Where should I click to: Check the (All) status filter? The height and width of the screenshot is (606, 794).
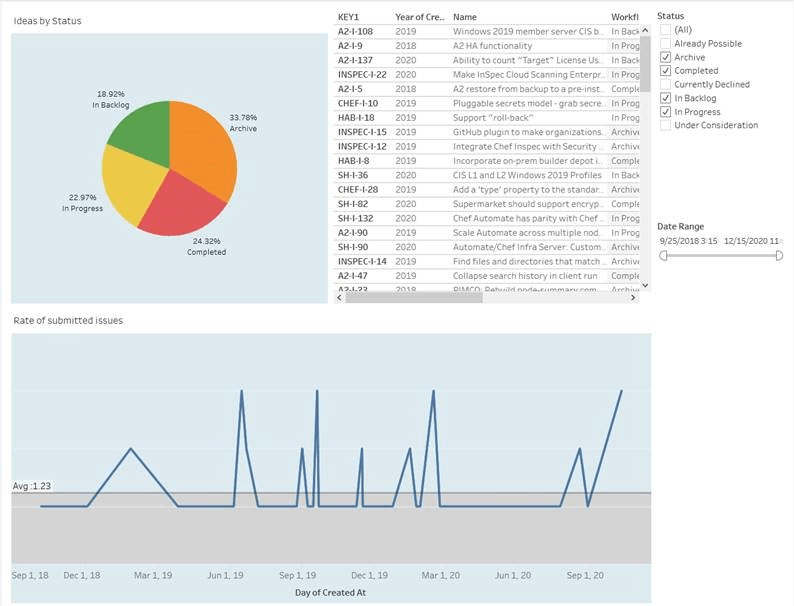pyautogui.click(x=666, y=31)
